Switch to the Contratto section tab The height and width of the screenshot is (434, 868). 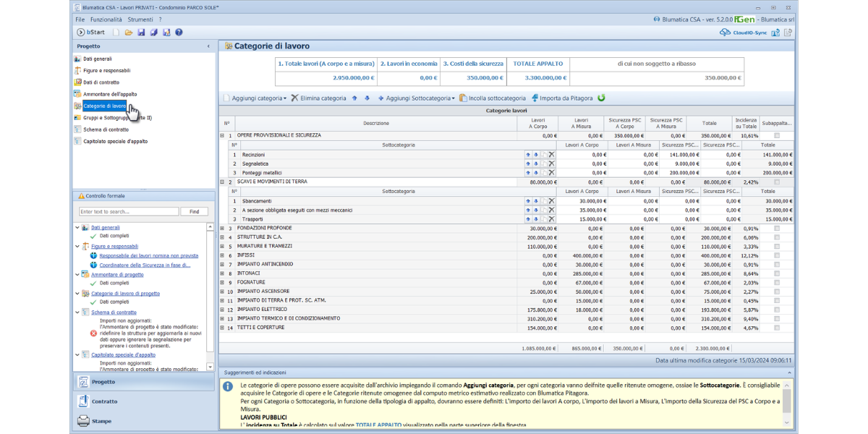click(x=104, y=401)
